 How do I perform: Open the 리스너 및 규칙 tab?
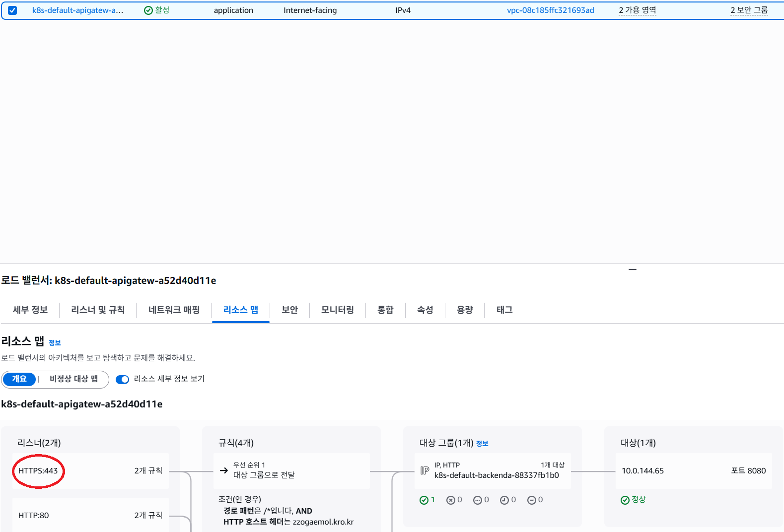(x=98, y=310)
